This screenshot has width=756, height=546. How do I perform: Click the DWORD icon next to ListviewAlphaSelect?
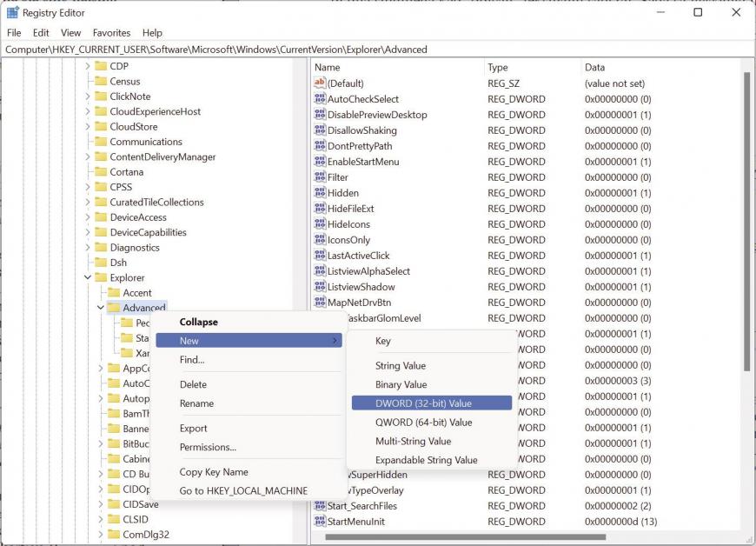(x=320, y=271)
